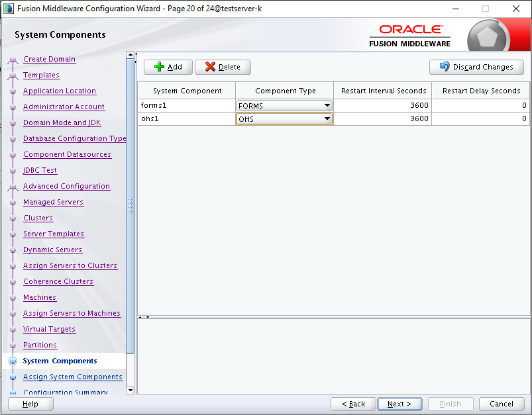This screenshot has height=415, width=532.
Task: Click the navigation pane scroll down arrow
Action: 131,391
